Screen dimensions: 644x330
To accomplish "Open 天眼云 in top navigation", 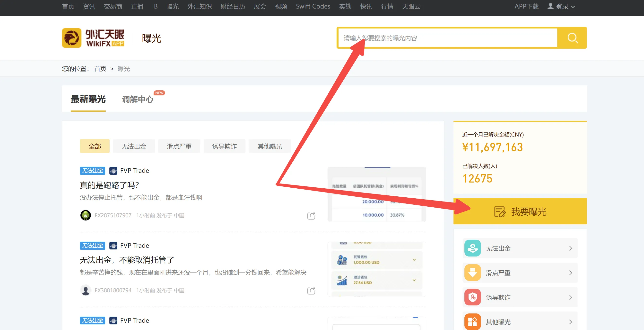I will point(411,6).
